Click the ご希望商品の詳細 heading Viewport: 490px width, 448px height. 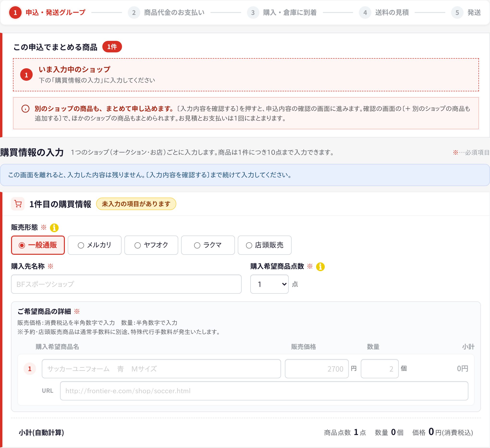point(44,311)
